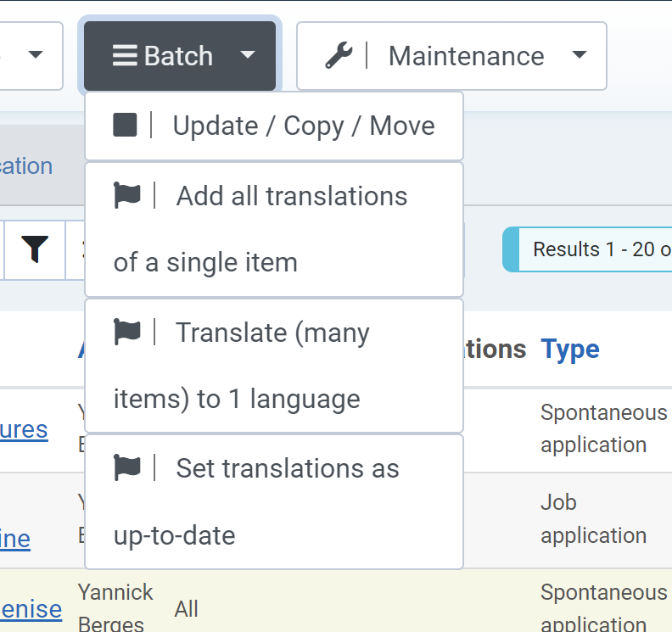672x632 pixels.
Task: Select the 'All' cell in the Yannick Berges row
Action: coord(186,609)
